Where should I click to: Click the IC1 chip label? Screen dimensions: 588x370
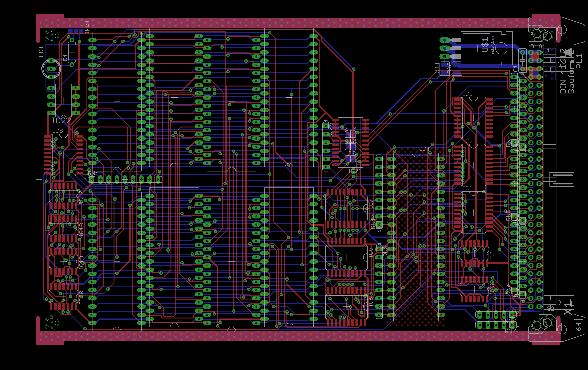468,188
